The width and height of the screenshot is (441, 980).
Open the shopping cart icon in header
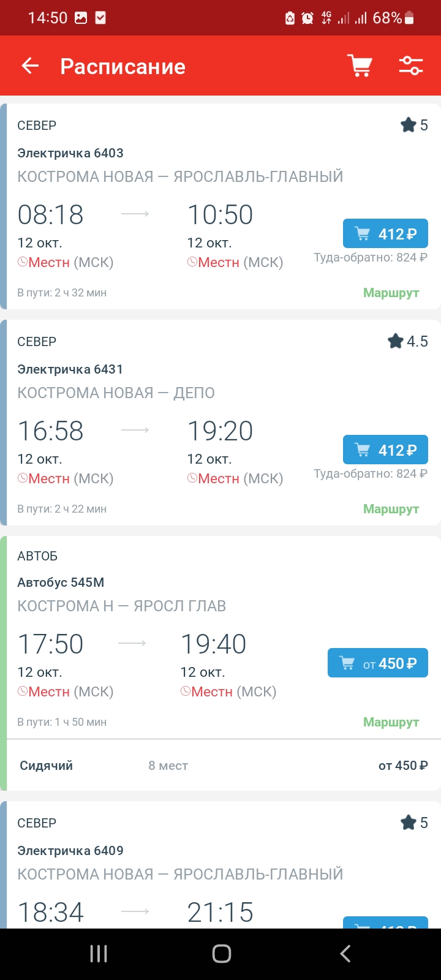(x=360, y=66)
